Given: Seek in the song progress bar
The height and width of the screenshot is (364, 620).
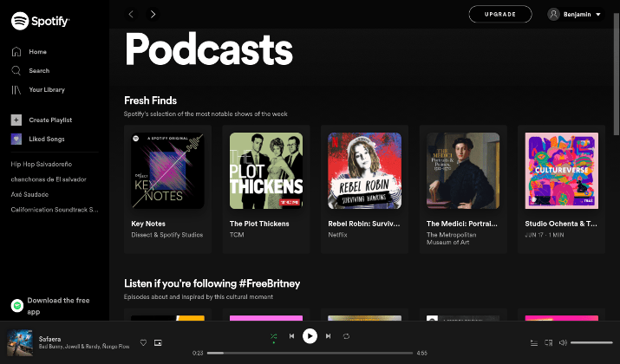Looking at the screenshot, I should tap(310, 353).
